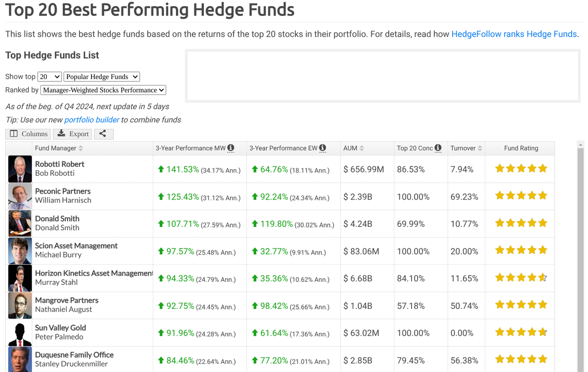Screen dimensions: 588x372
Task: Open the Mangrove Partners fund page
Action: [67, 300]
